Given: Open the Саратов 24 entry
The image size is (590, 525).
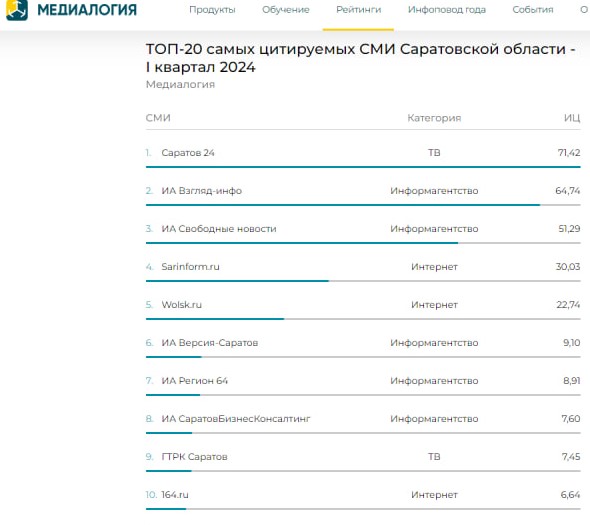Looking at the screenshot, I should coord(188,153).
